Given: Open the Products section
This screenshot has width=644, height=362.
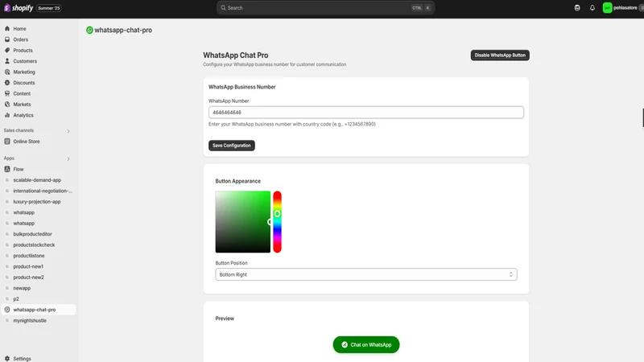Looking at the screenshot, I should click(x=23, y=50).
